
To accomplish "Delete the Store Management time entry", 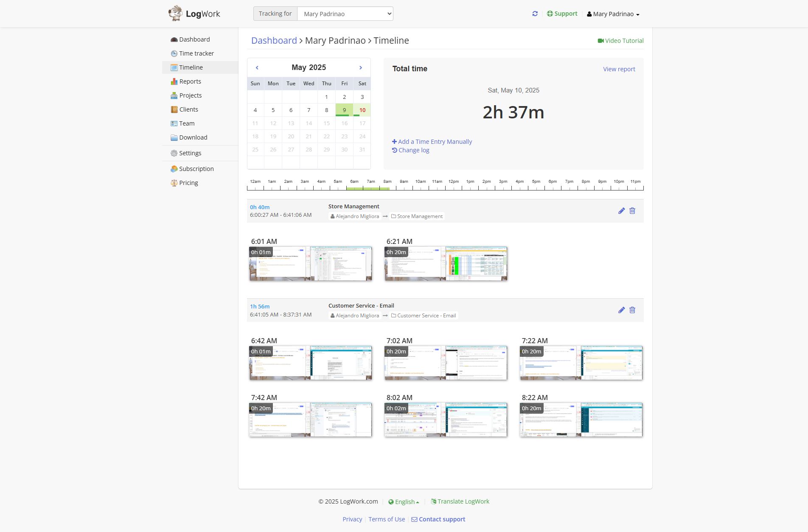I will tap(632, 211).
